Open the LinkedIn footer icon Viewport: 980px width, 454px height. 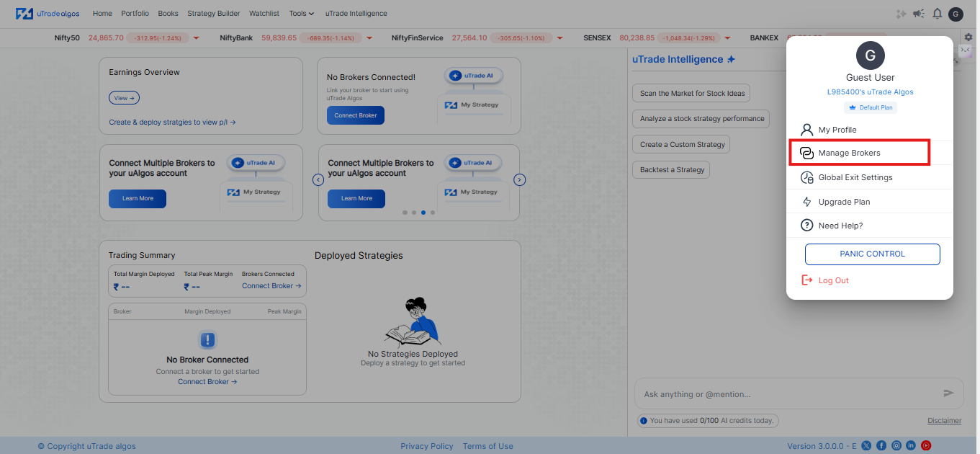click(x=911, y=446)
